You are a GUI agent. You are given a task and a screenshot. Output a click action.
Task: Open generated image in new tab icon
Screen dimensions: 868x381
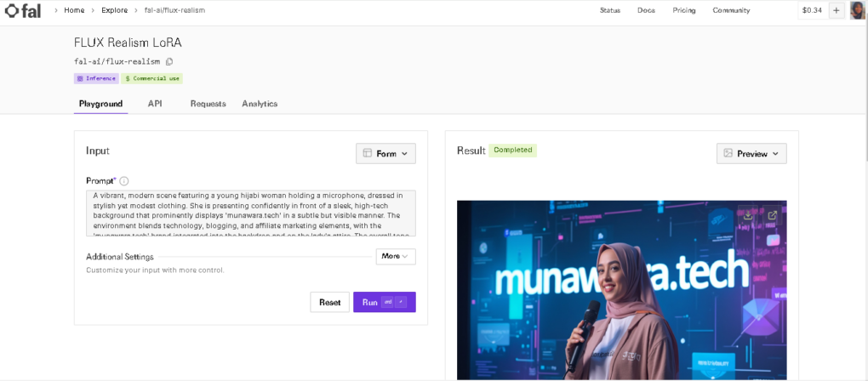[772, 216]
